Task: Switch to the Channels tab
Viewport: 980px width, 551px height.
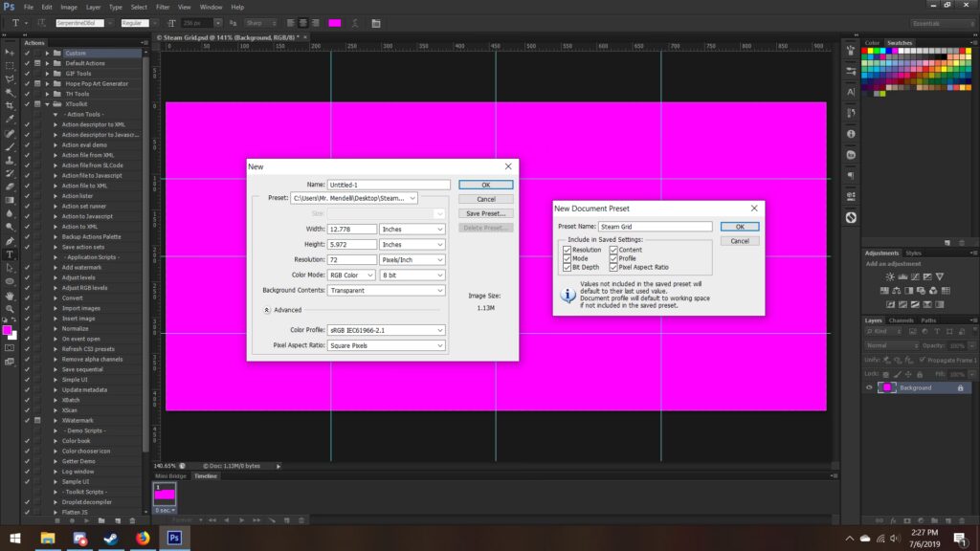Action: (x=901, y=320)
